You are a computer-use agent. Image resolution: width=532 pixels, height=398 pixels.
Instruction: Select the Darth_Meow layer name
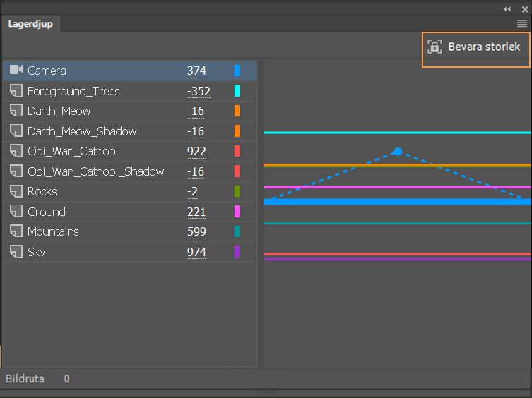coord(59,111)
